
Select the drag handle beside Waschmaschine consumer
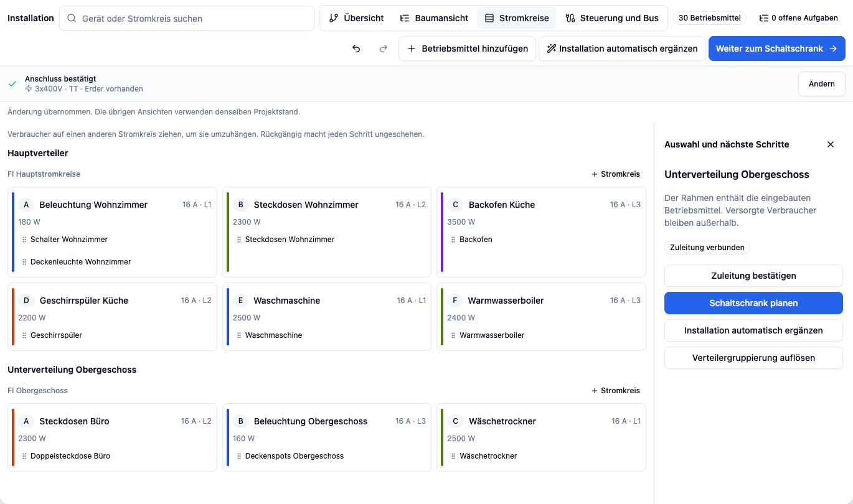[x=239, y=335]
